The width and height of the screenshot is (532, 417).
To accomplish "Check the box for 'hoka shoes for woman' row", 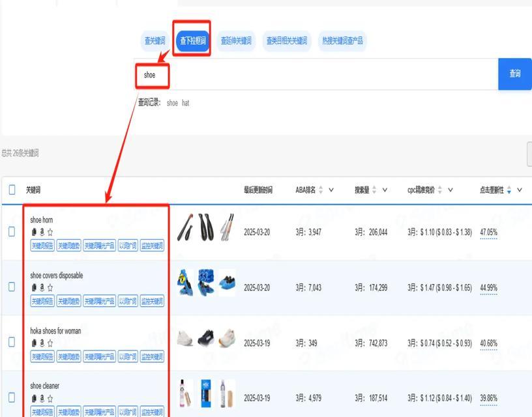I will coord(12,342).
